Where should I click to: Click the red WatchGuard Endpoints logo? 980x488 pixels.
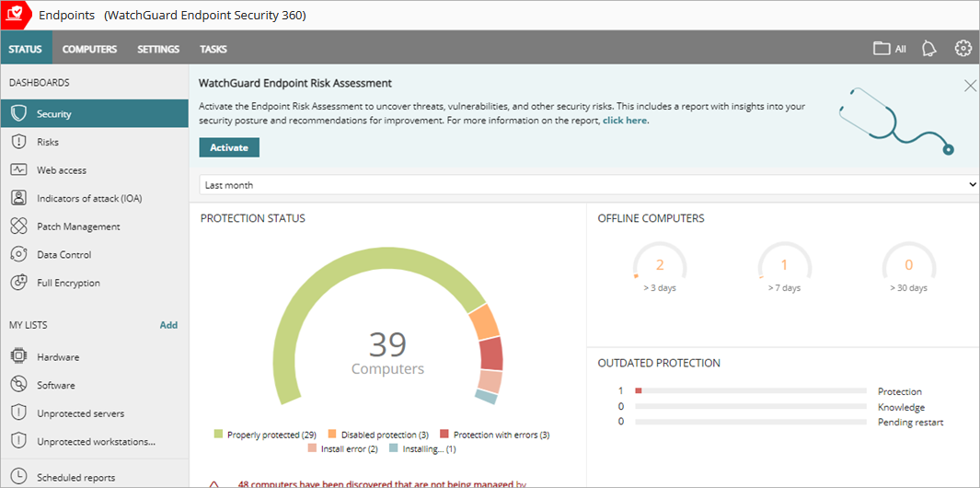pos(15,15)
